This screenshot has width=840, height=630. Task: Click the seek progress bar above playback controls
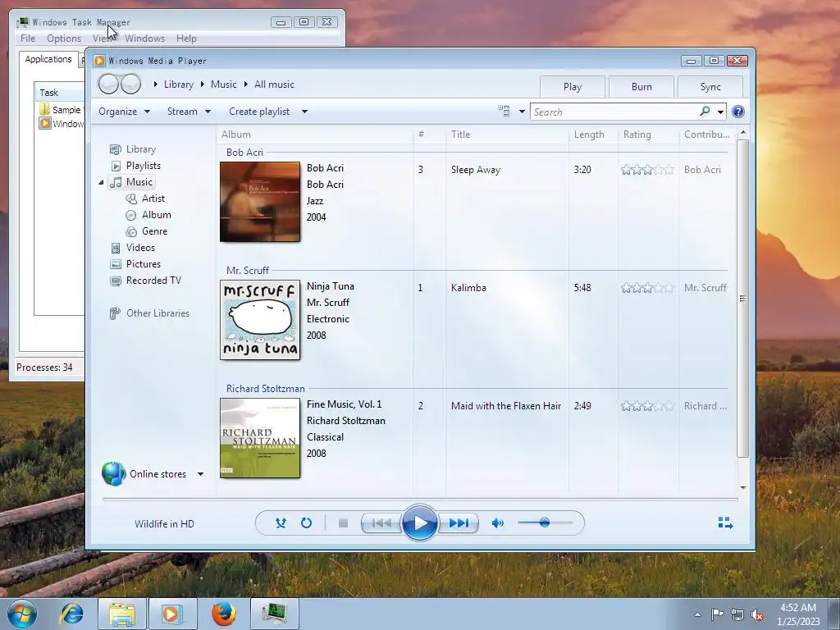(x=420, y=500)
